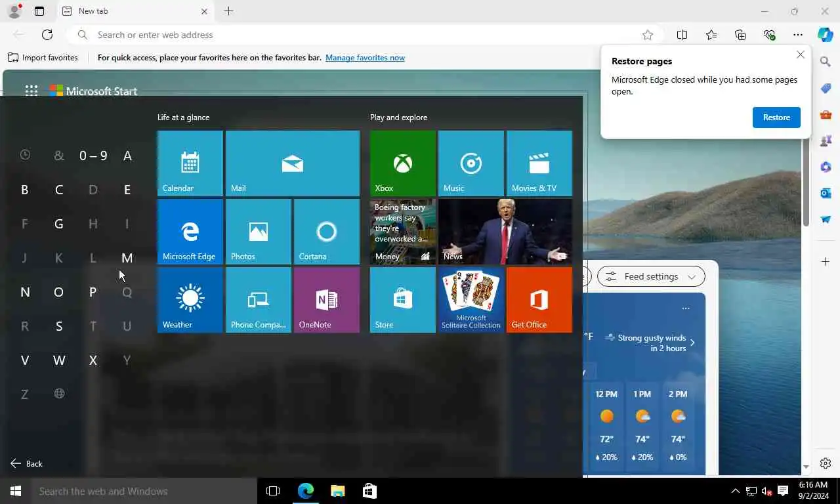Open Microsoft Solitaire Collection tile
This screenshot has width=840, height=504.
pyautogui.click(x=471, y=300)
